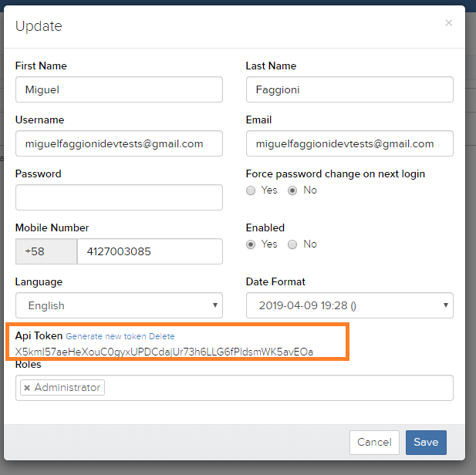This screenshot has height=475, width=476.
Task: Click into the Username field
Action: (119, 143)
